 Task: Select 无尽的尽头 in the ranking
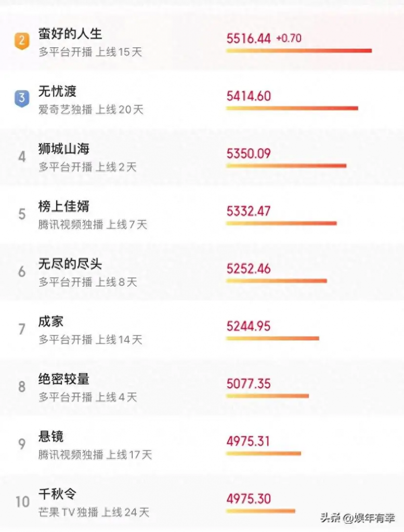70,263
